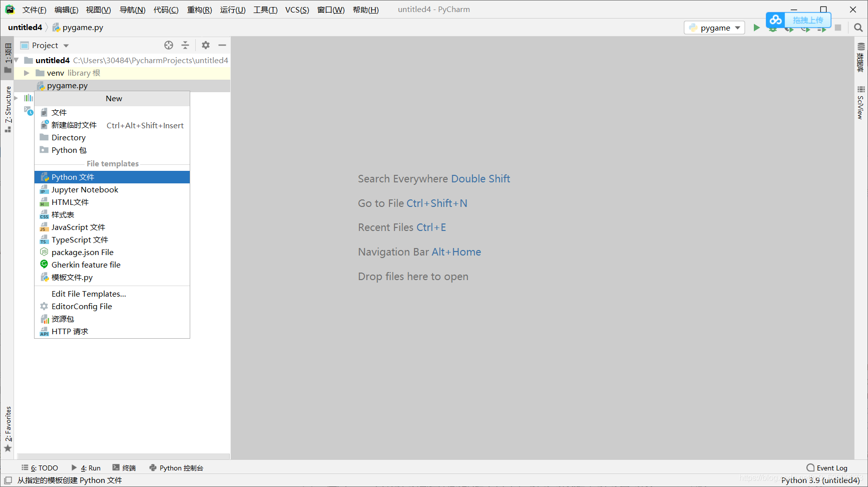Open the 导航(N) menu
868x487 pixels.
click(x=132, y=10)
